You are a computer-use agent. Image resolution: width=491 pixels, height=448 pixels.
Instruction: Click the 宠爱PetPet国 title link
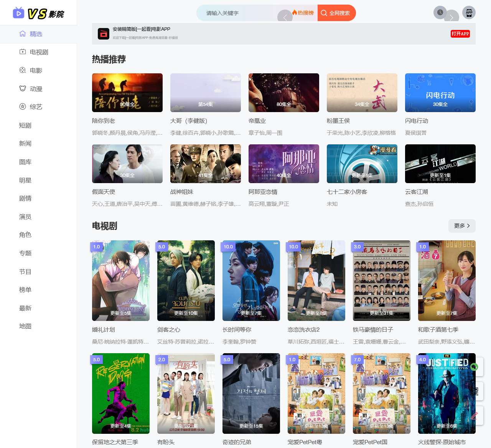(x=370, y=442)
